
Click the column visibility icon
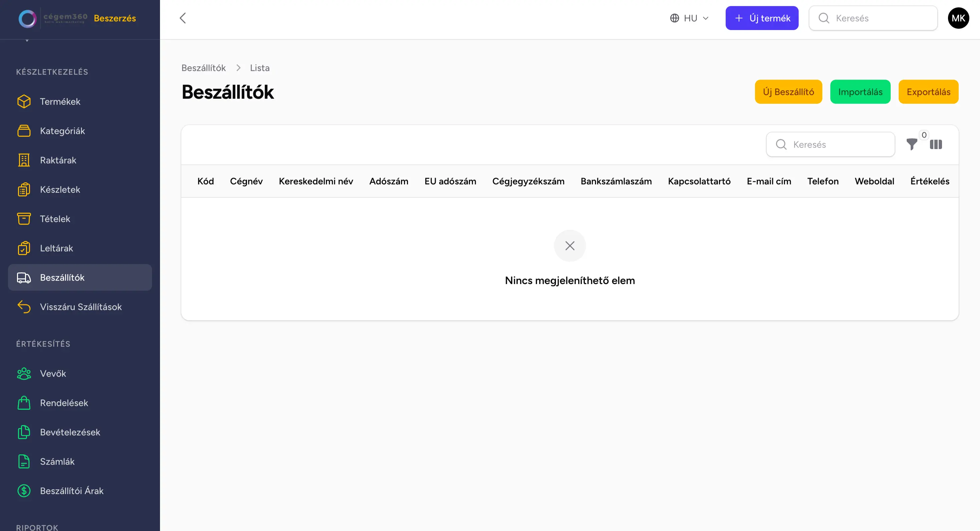(936, 145)
